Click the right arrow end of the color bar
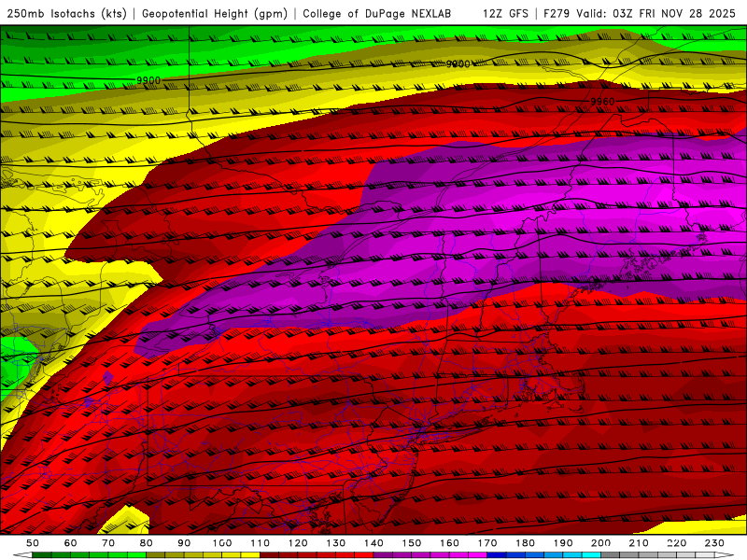Image resolution: width=747 pixels, height=560 pixels. coord(725,555)
